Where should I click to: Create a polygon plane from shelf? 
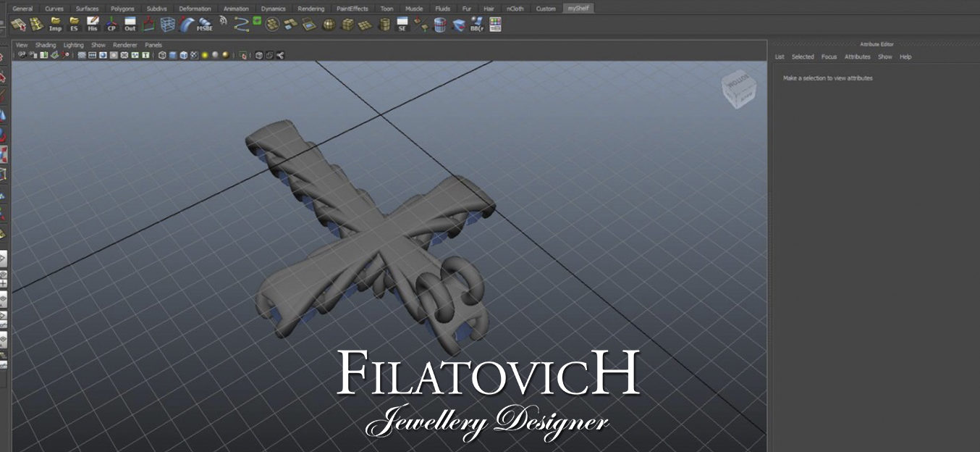(x=365, y=25)
